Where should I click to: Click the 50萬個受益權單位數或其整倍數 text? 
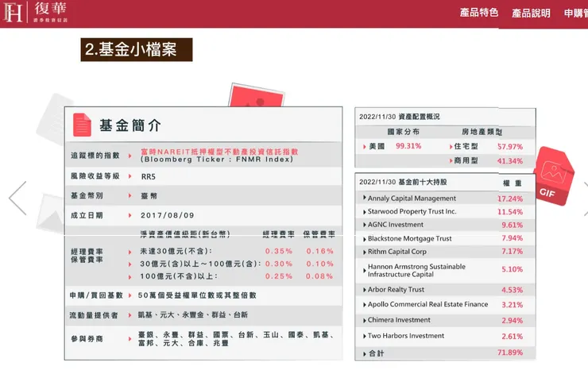point(197,295)
